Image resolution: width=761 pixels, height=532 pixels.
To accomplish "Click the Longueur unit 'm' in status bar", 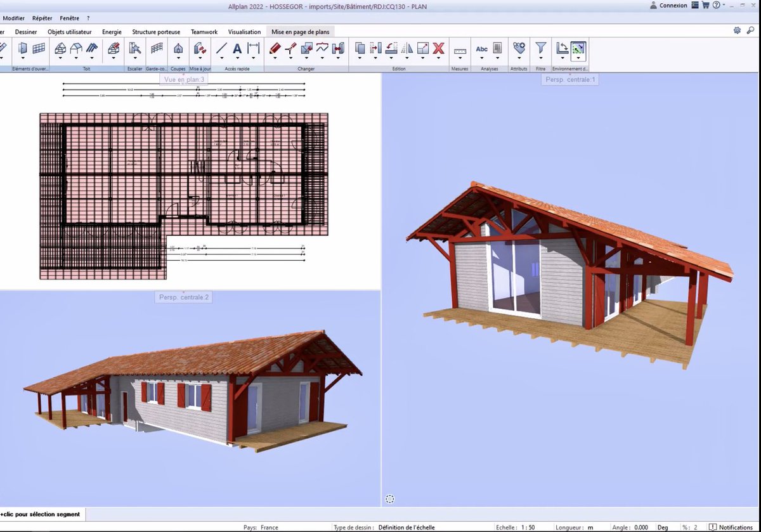I will click(x=590, y=528).
